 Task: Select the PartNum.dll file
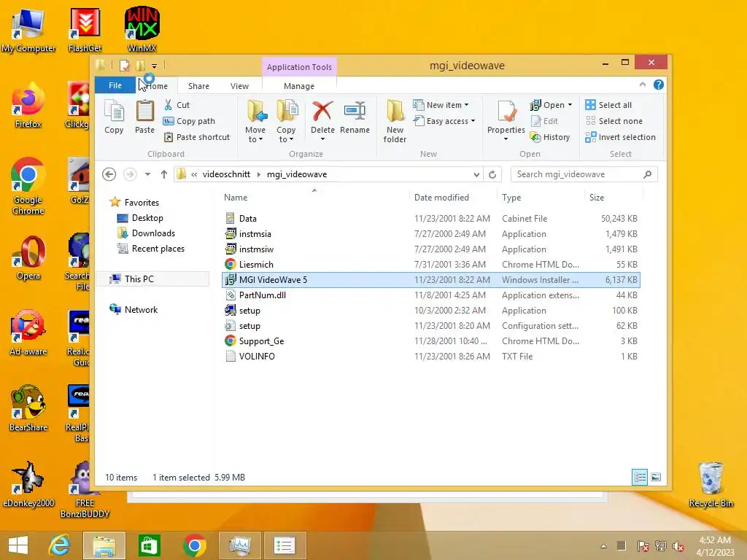coord(431,295)
